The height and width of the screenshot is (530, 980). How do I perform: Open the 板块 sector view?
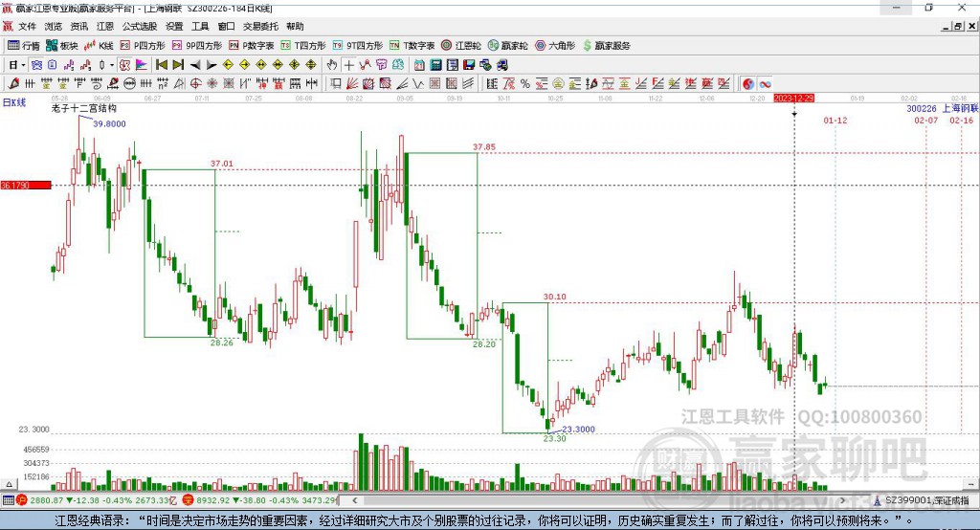coord(62,46)
